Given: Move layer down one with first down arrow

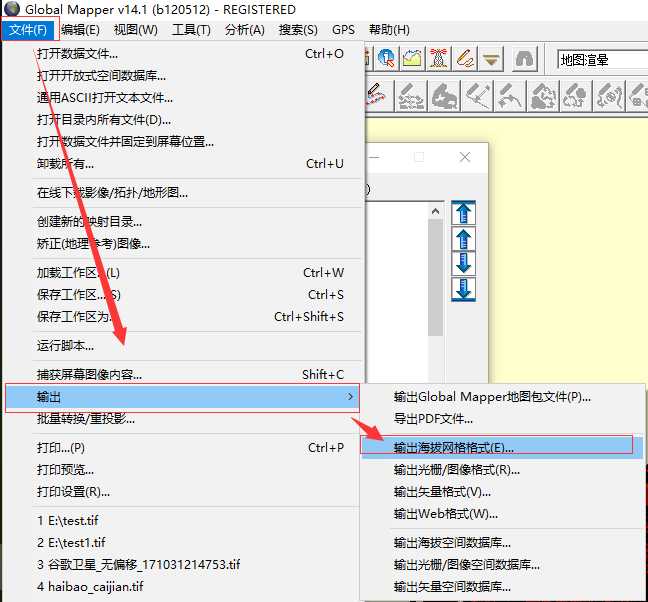Looking at the screenshot, I should click(463, 263).
